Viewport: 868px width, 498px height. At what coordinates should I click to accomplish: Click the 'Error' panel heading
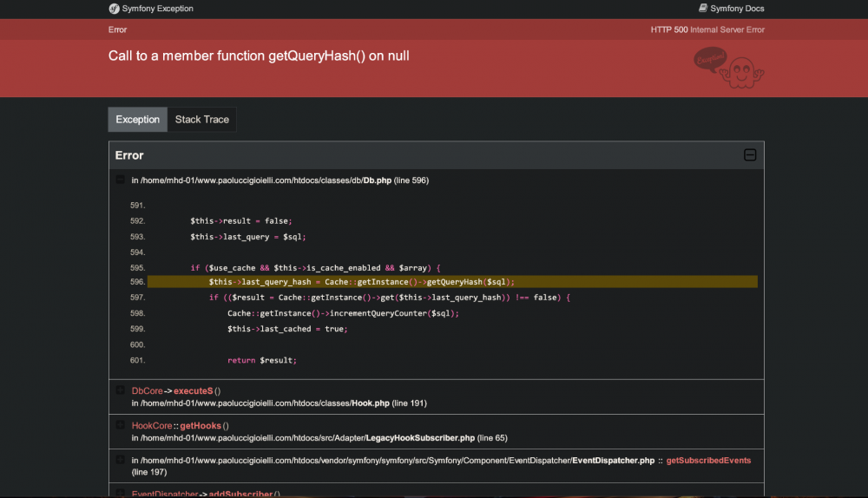[x=129, y=155]
